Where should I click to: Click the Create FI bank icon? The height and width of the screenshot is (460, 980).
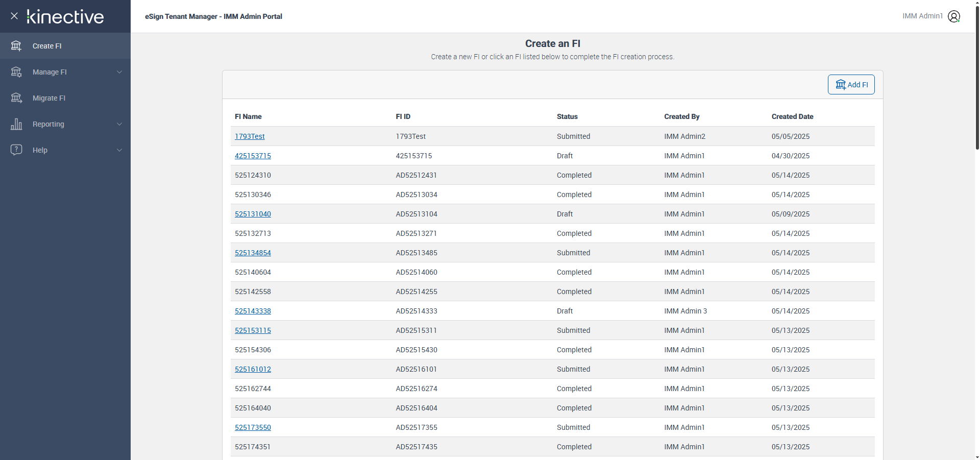pyautogui.click(x=16, y=46)
